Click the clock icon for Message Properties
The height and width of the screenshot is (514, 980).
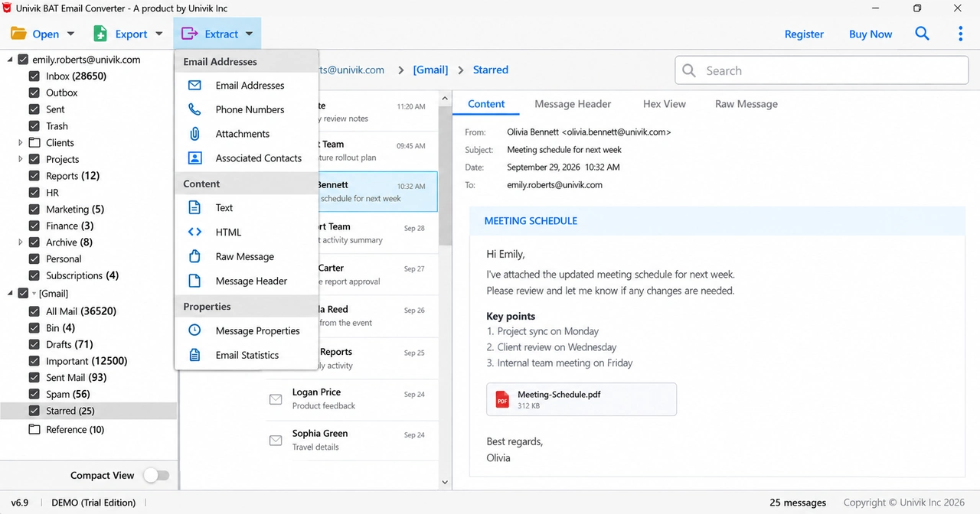[x=194, y=330]
